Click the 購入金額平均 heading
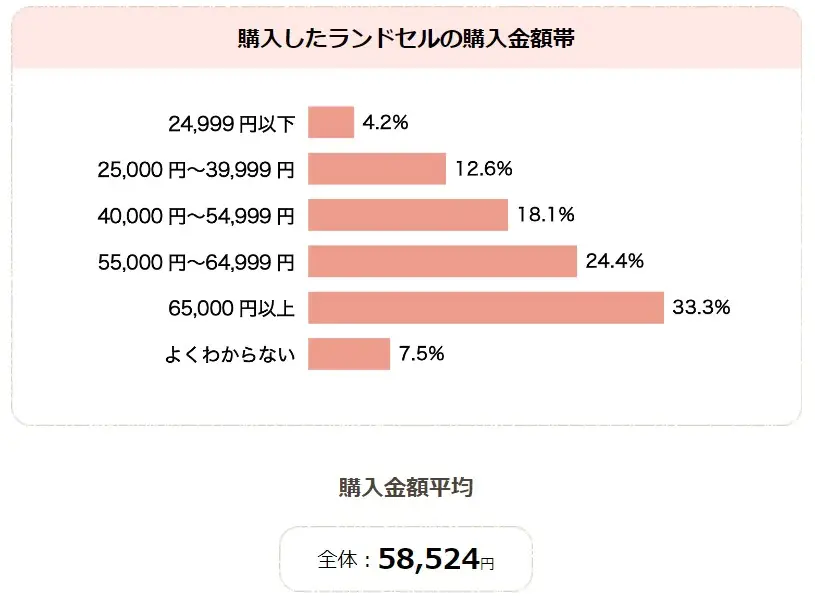 pyautogui.click(x=406, y=489)
